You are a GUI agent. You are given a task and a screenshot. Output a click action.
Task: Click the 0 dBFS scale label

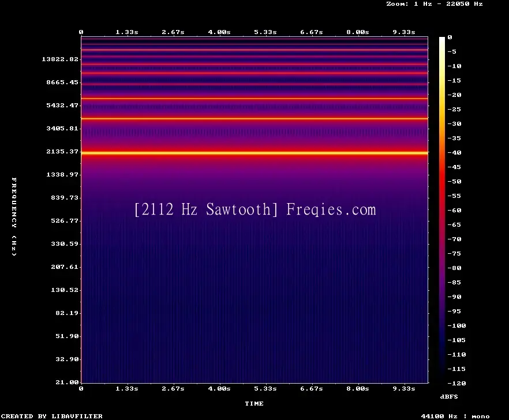click(x=450, y=37)
